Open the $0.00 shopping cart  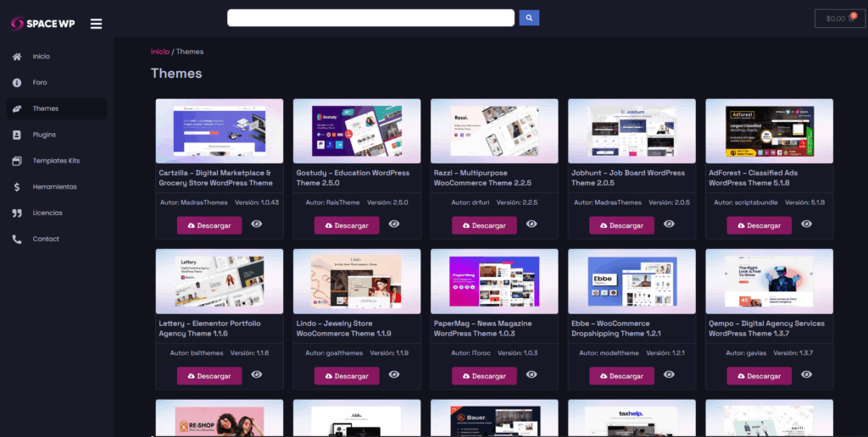(x=839, y=19)
